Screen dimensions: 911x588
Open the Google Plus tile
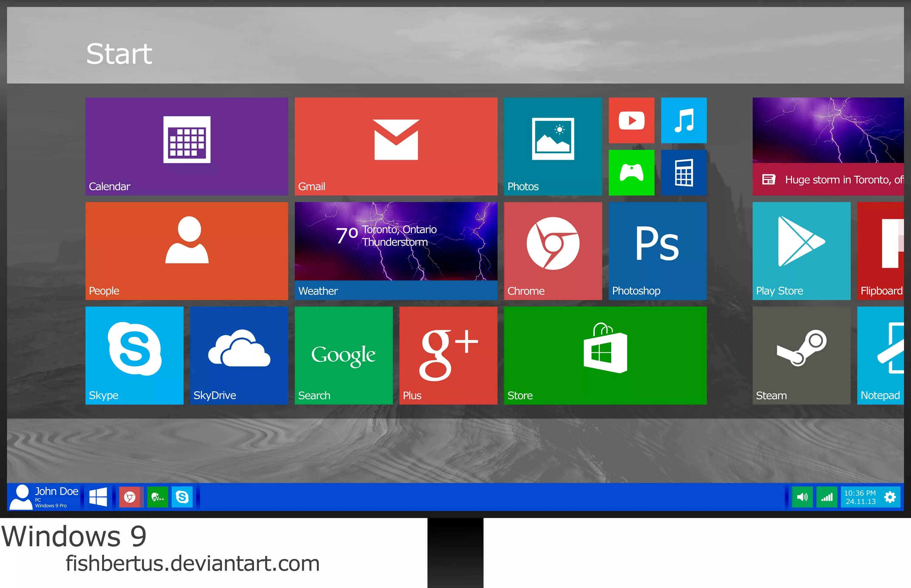[x=448, y=355]
